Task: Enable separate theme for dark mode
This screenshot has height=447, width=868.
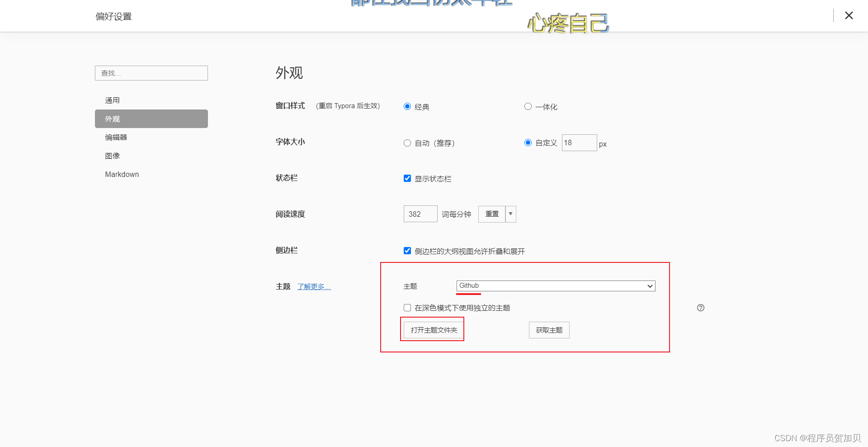Action: point(407,308)
